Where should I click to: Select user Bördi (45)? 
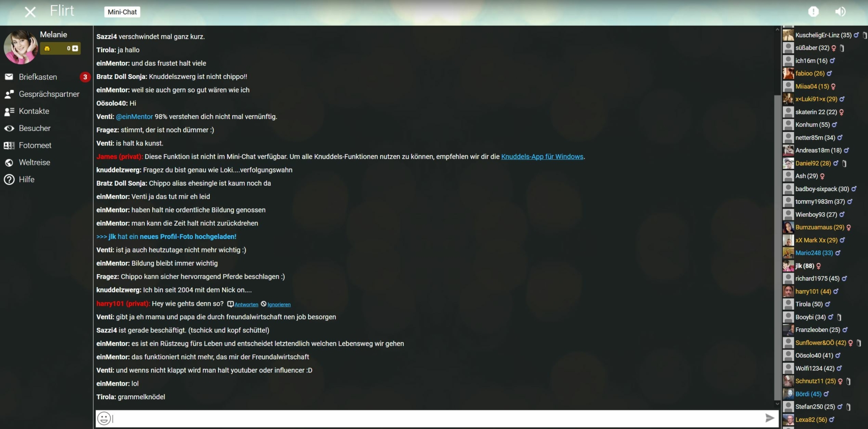[808, 394]
